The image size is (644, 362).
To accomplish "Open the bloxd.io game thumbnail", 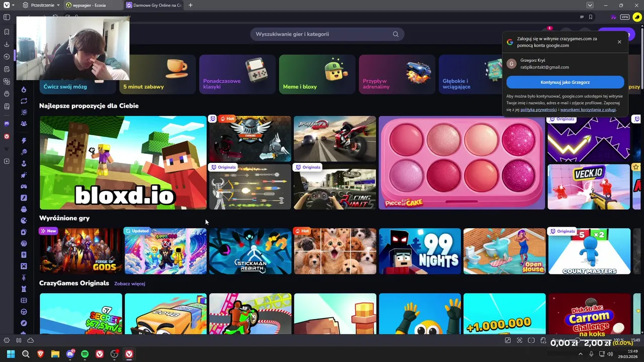I will tap(123, 162).
